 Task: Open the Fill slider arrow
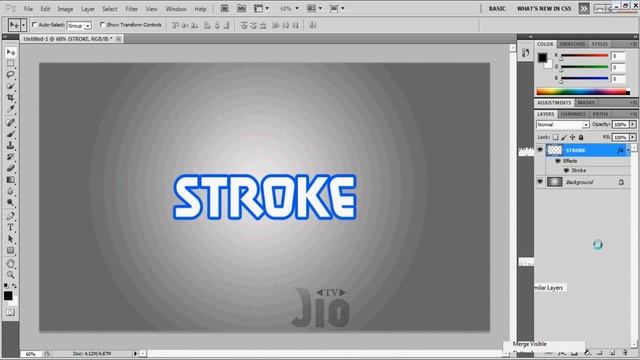pos(633,137)
